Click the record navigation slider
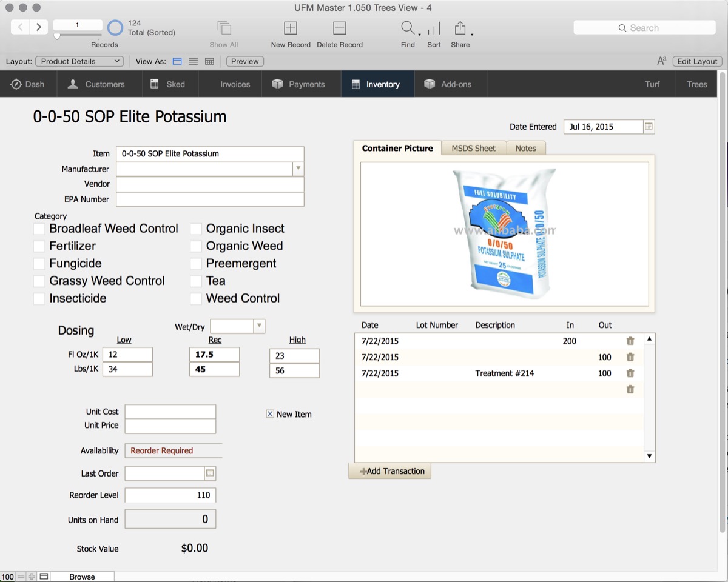This screenshot has height=582, width=728. (78, 36)
